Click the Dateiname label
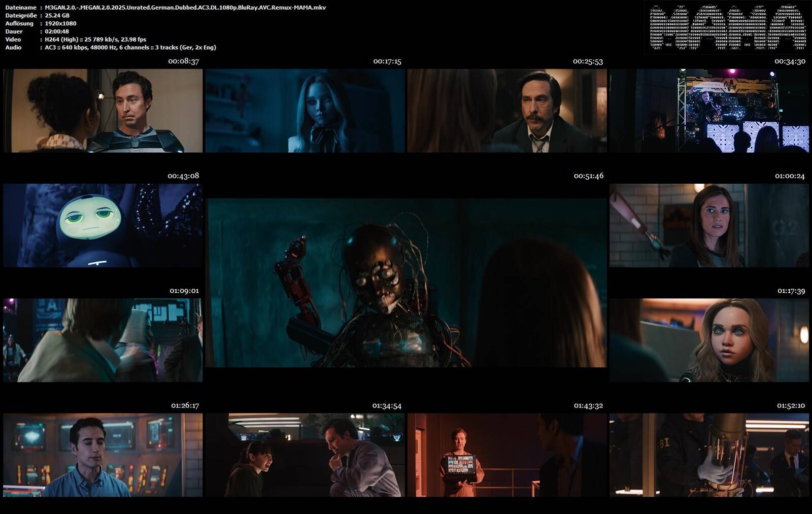This screenshot has width=812, height=514. [21, 8]
